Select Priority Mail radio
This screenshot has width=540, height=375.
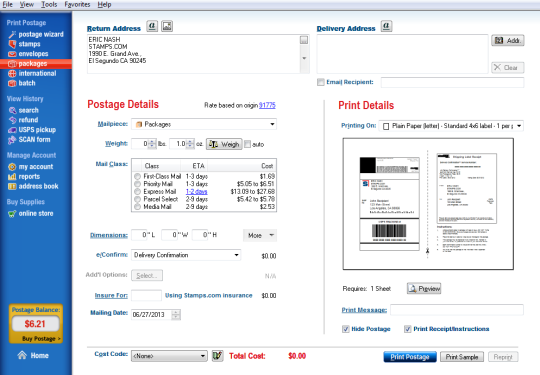(x=137, y=184)
